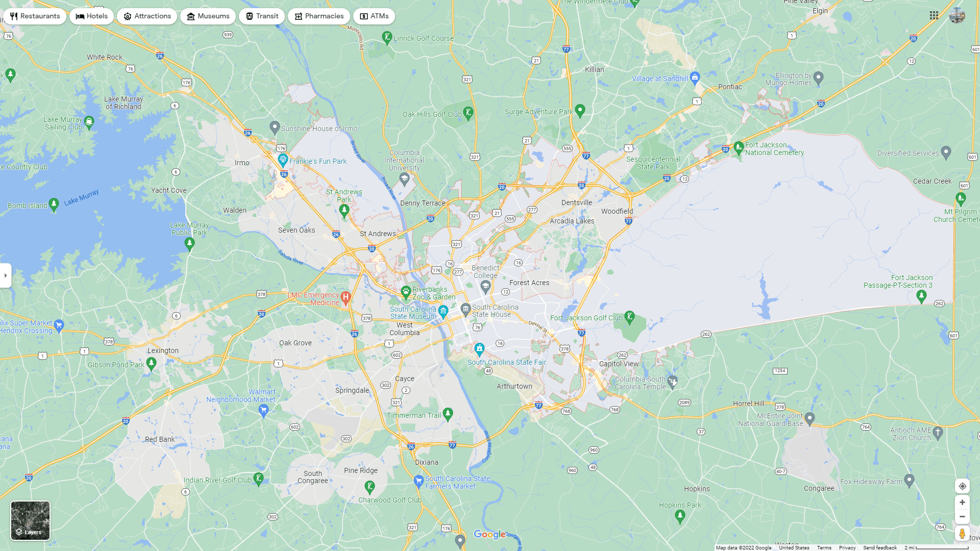Click the Privacy link

pos(847,547)
